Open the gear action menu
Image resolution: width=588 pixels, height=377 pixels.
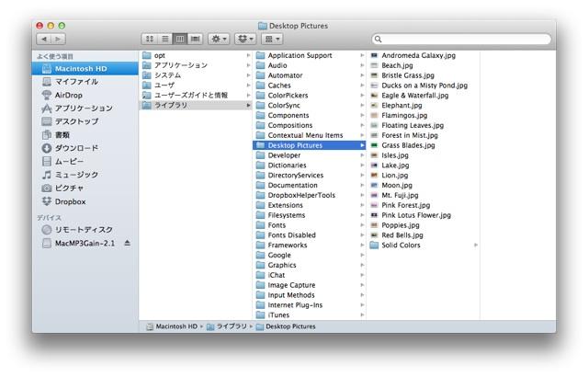(x=220, y=40)
